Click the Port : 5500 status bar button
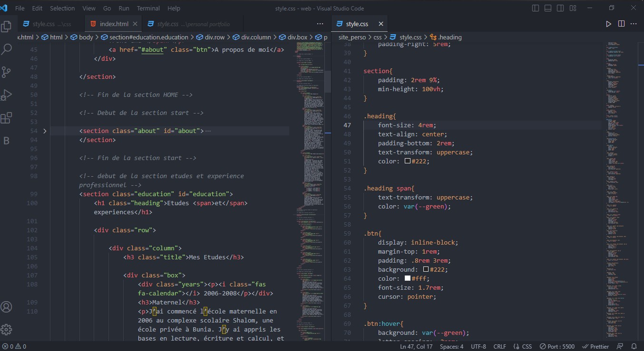The image size is (644, 351). pos(557,346)
